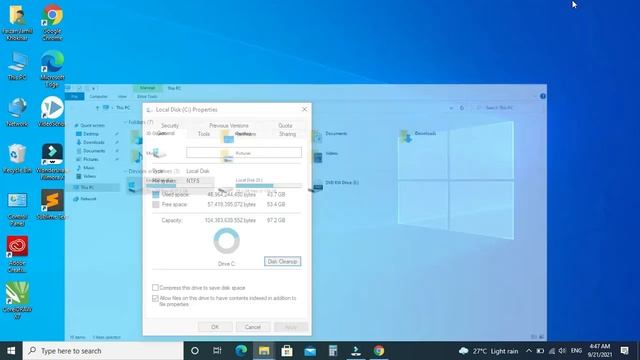This screenshot has height=360, width=640.
Task: Open the DVD RW Drive (E:) item
Action: 336,185
